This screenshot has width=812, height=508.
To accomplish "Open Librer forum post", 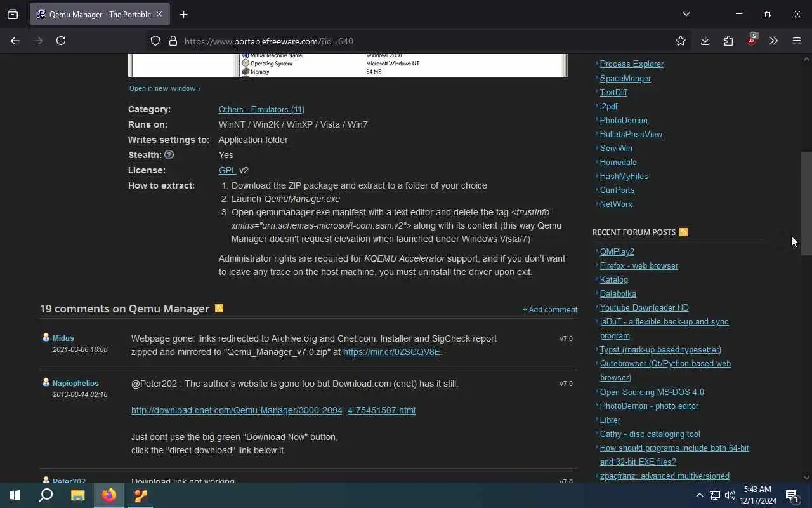I will coord(610,420).
